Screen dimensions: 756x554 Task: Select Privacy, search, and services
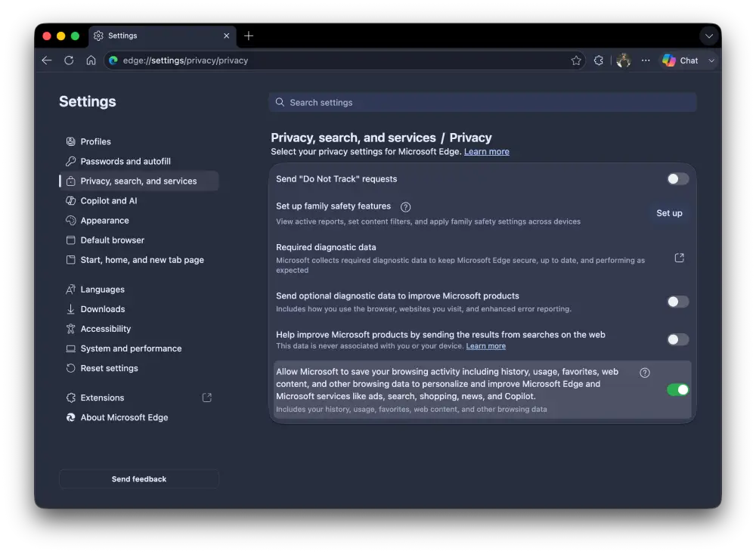(x=139, y=181)
